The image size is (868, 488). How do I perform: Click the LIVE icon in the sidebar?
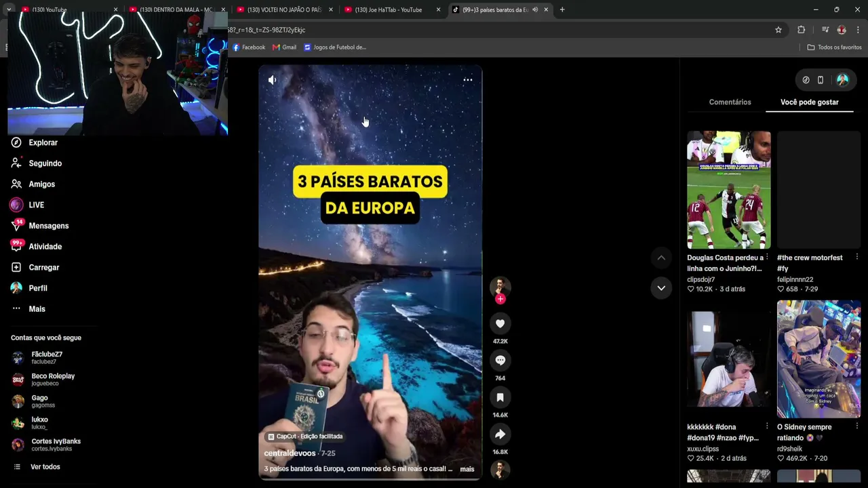coord(16,205)
